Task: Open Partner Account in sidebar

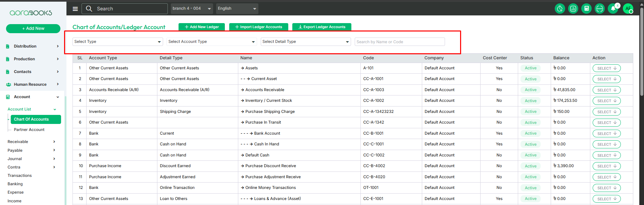Action: point(29,130)
